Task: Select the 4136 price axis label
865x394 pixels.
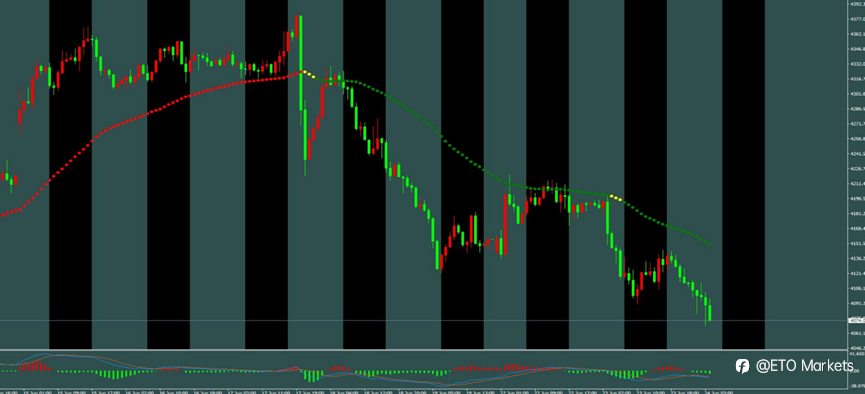Action: (858, 258)
